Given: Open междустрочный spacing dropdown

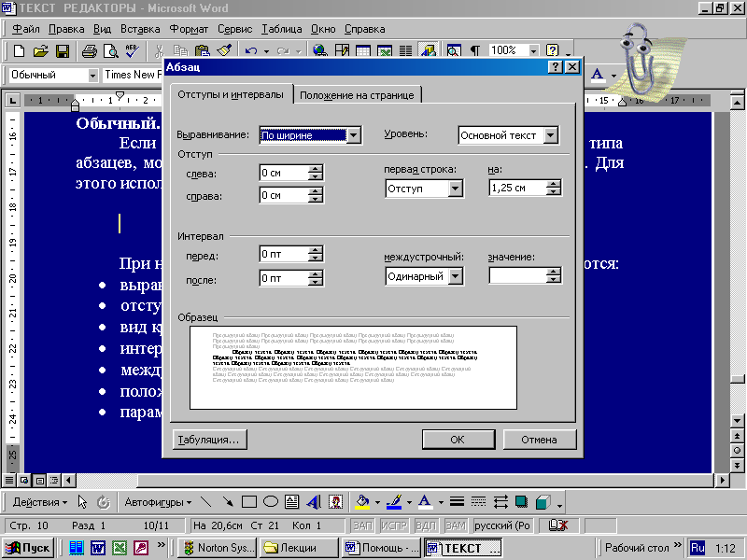Looking at the screenshot, I should (456, 276).
